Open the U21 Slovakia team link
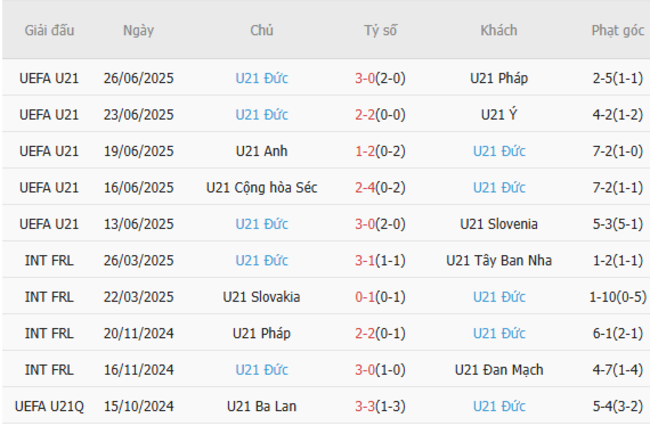The height and width of the screenshot is (426, 650). coord(262,297)
